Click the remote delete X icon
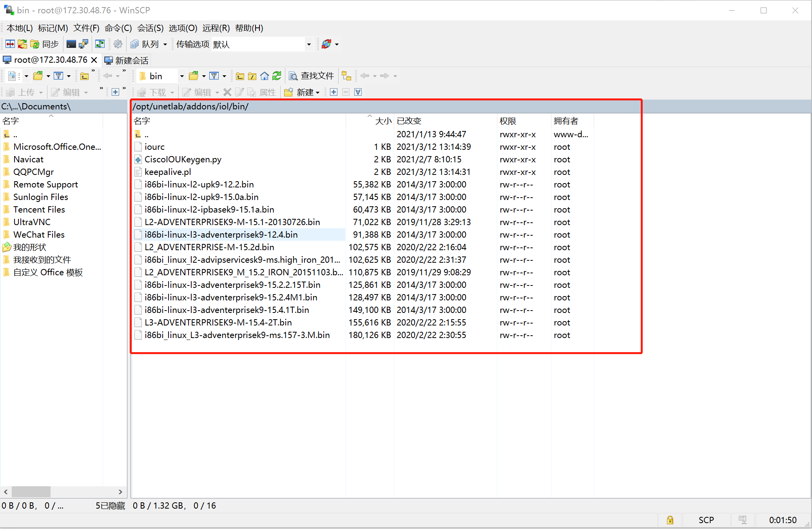812x529 pixels. [x=227, y=92]
